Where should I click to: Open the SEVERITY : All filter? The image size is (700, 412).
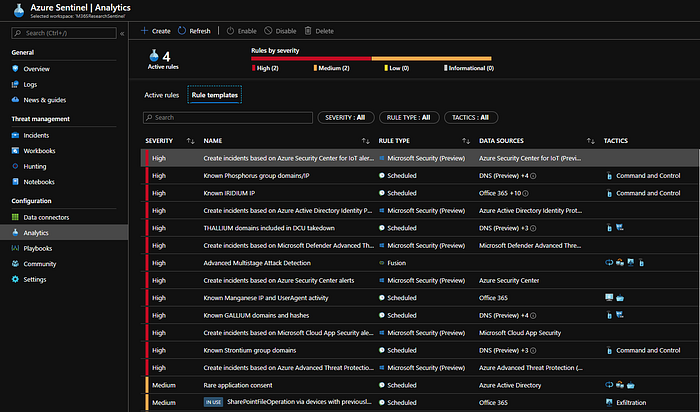tap(346, 117)
